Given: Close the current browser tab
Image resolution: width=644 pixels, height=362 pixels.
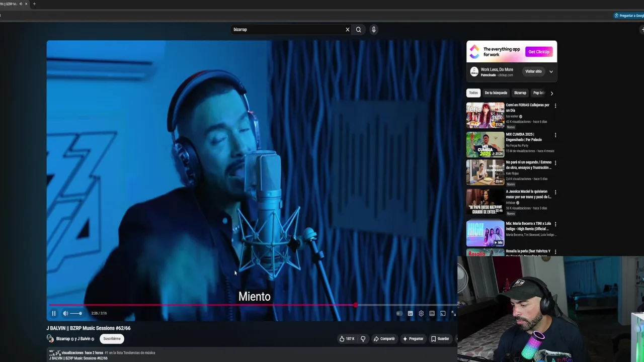Looking at the screenshot, I should point(26,4).
